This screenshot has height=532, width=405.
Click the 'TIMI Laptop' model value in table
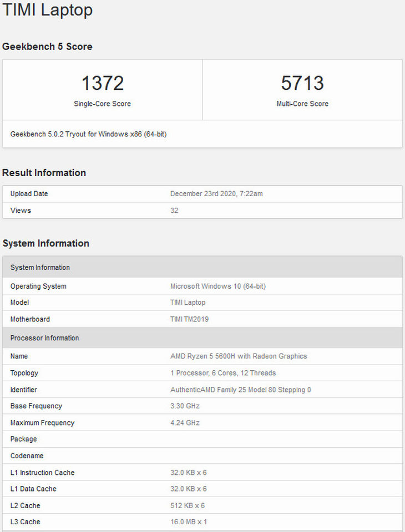point(188,303)
